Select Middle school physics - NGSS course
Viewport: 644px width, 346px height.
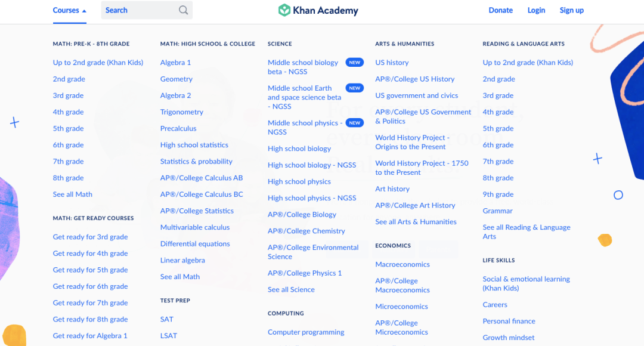click(x=305, y=127)
